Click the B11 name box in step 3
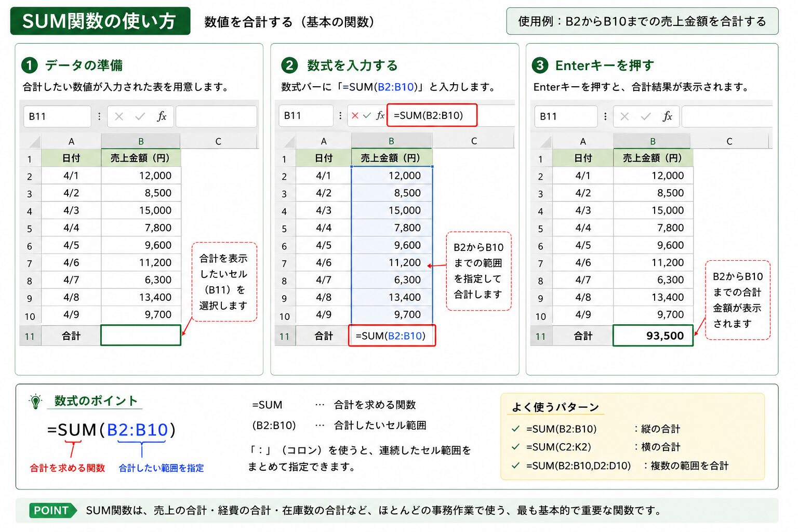This screenshot has width=798, height=532. tap(566, 116)
